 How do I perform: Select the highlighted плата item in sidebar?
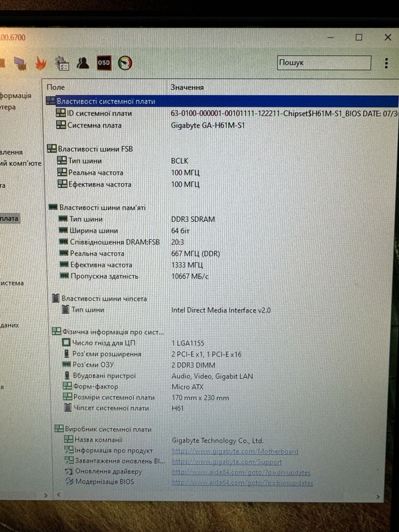tap(9, 219)
